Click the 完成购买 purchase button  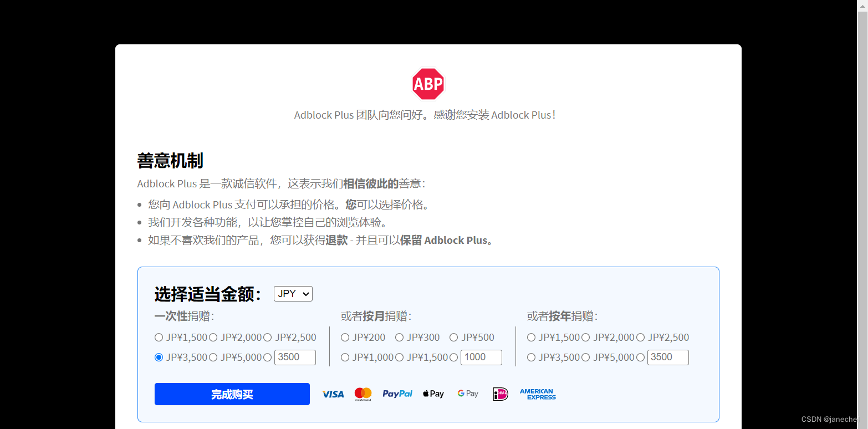click(x=232, y=394)
